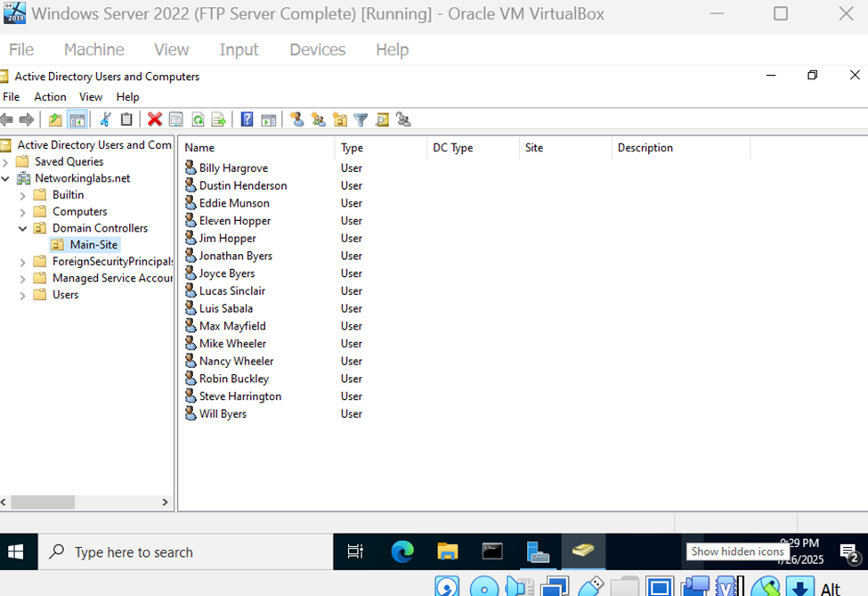Viewport: 868px width, 596px height.
Task: Click the tree pane horizontal scrollbar thumb
Action: tap(43, 502)
